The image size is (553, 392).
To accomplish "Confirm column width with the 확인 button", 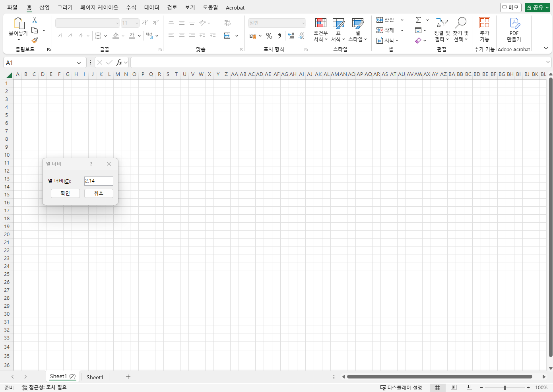I will point(65,193).
